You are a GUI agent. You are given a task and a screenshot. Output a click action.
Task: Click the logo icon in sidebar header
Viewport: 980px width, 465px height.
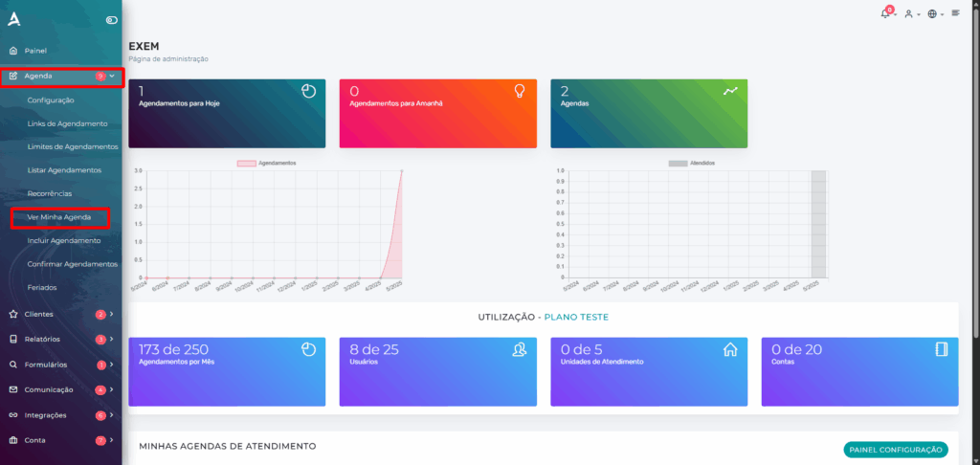tap(13, 19)
